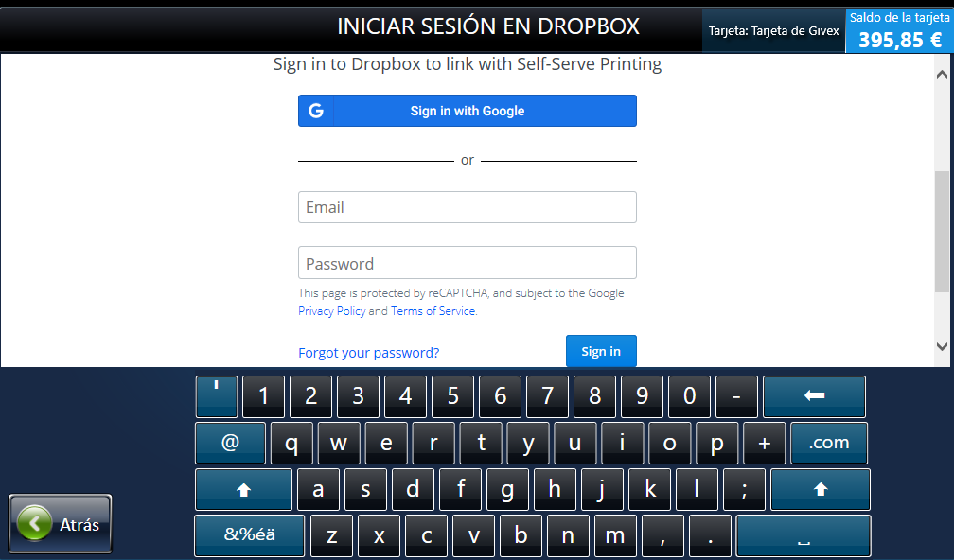This screenshot has height=560, width=954.
Task: Tap the letter p key
Action: point(717,444)
